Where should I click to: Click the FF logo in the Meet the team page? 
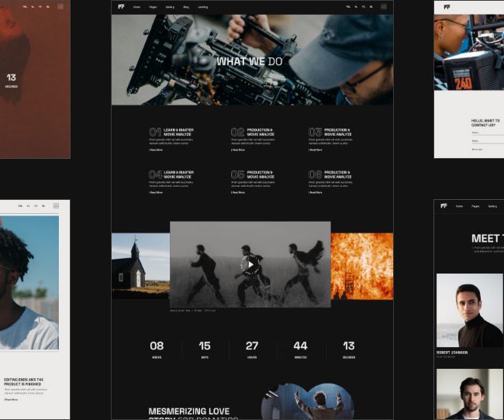pyautogui.click(x=444, y=206)
